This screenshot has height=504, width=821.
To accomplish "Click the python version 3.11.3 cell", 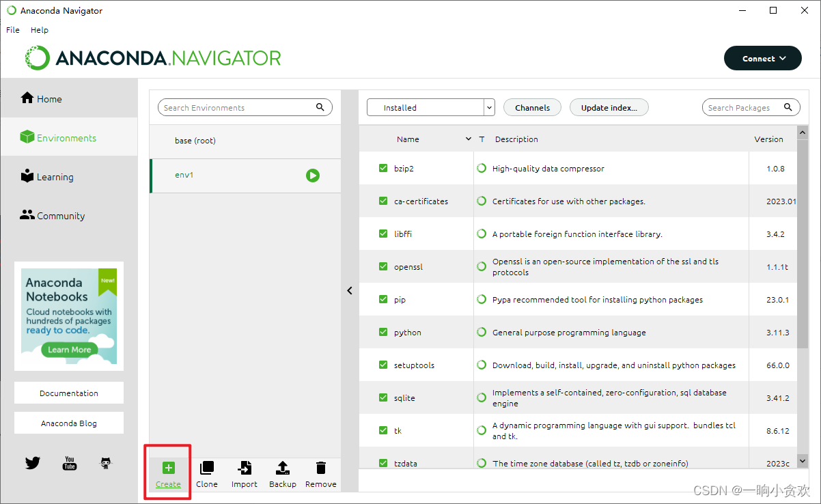I will (777, 333).
